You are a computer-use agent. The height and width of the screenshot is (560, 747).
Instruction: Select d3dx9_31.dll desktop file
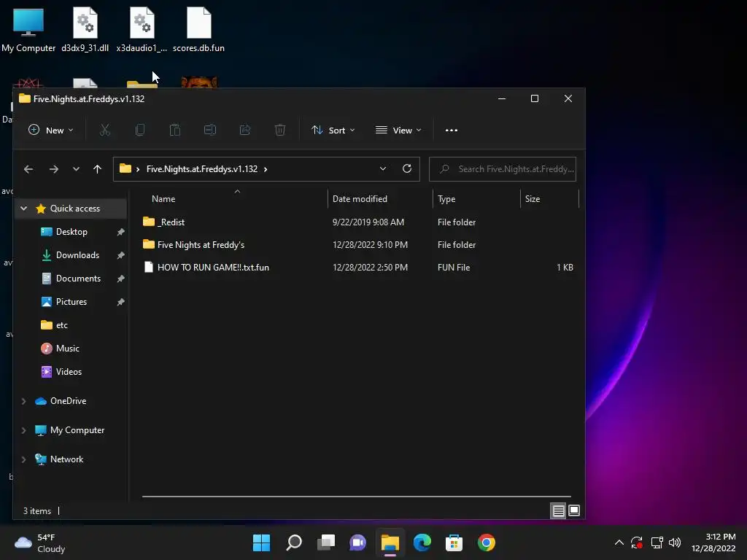pos(85,30)
